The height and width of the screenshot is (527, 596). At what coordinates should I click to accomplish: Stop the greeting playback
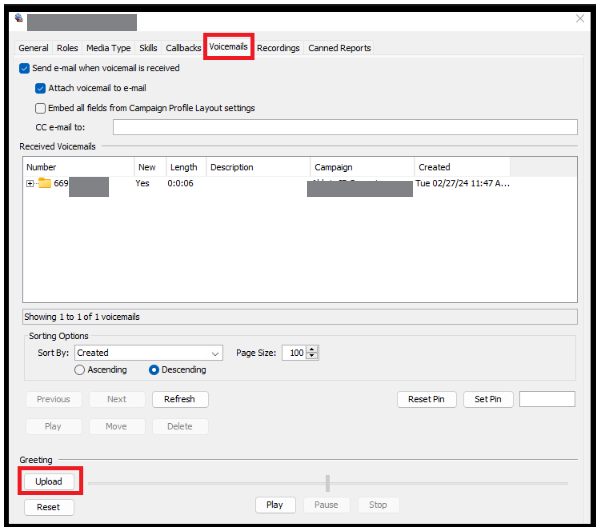[378, 505]
